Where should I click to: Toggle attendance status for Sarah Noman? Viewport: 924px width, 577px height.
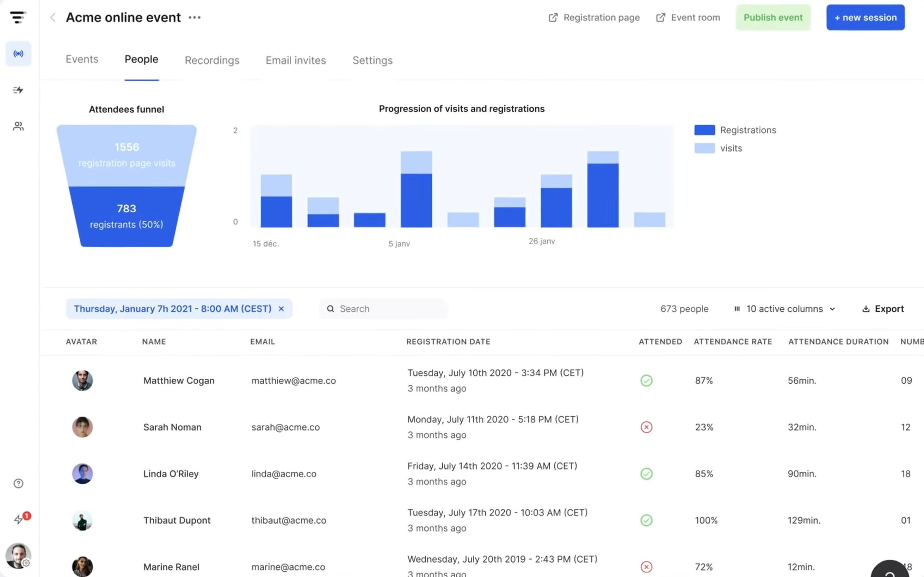click(x=646, y=427)
